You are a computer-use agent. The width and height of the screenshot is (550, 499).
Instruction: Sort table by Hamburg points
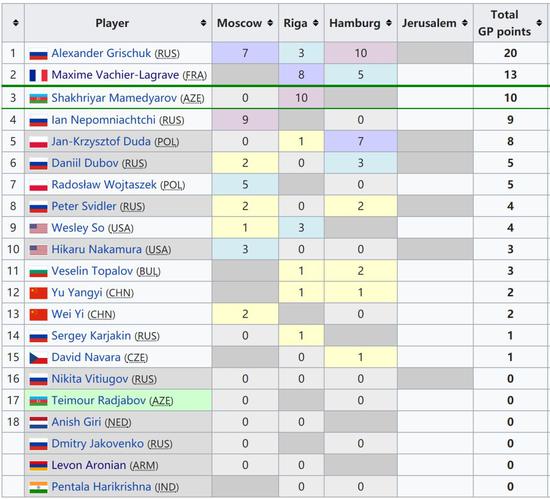(x=389, y=23)
